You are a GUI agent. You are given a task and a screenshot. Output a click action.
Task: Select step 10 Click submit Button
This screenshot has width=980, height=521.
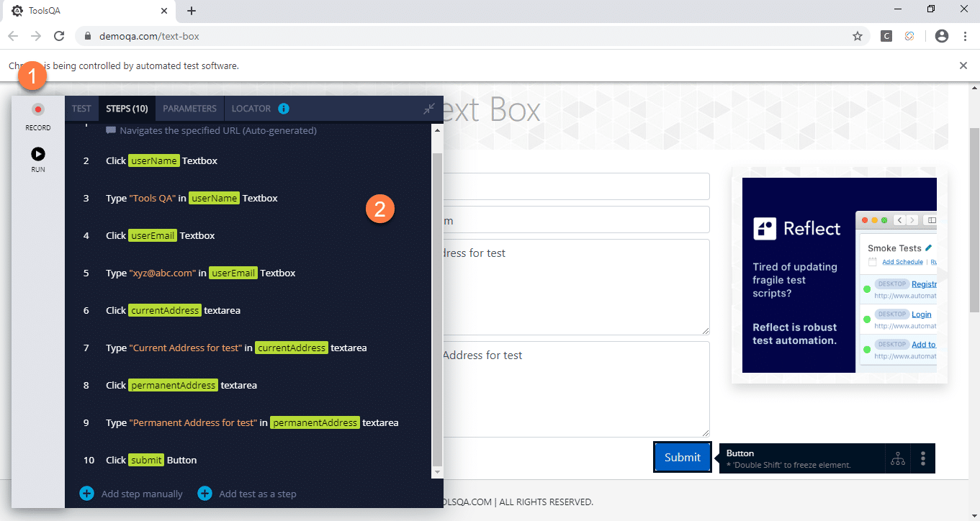[x=151, y=460]
